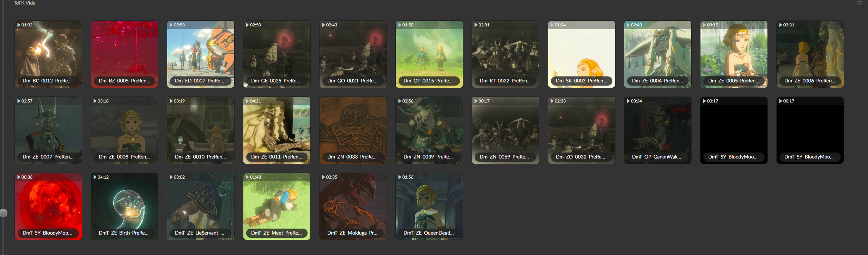The height and width of the screenshot is (255, 868).
Task: Click the play icon on Dm_GO_0021_PreRe...
Action: click(323, 25)
